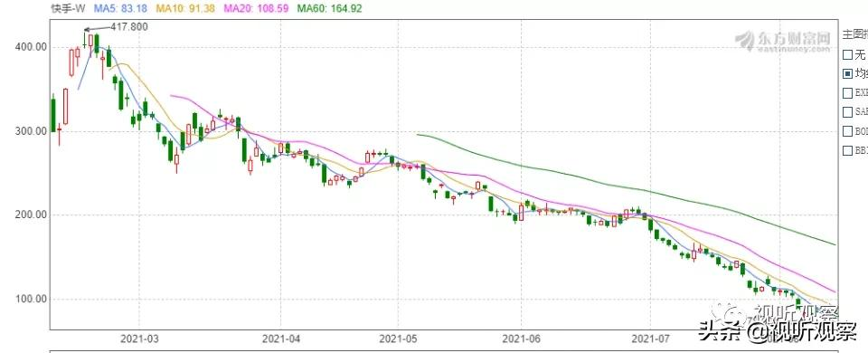Click the 2021-06 date axis label
Image resolution: width=868 pixels, height=353 pixels.
point(521,338)
